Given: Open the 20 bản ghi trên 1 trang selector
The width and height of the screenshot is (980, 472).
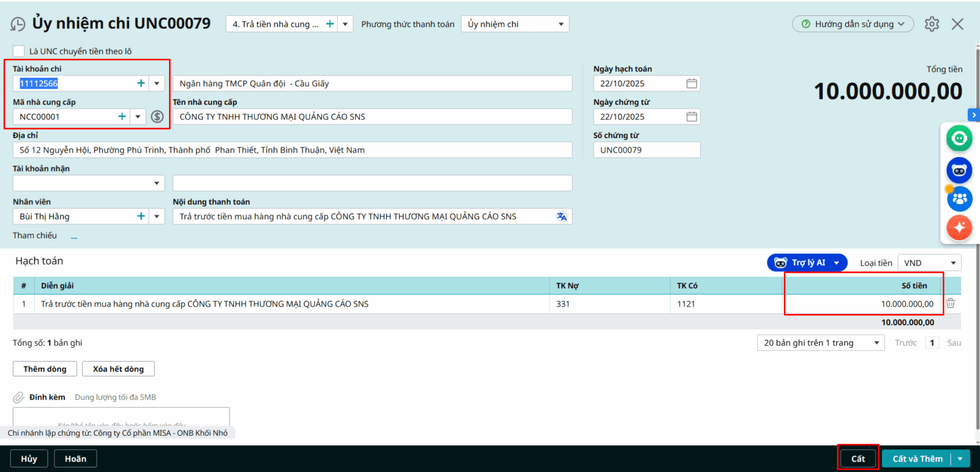Looking at the screenshot, I should coord(821,343).
